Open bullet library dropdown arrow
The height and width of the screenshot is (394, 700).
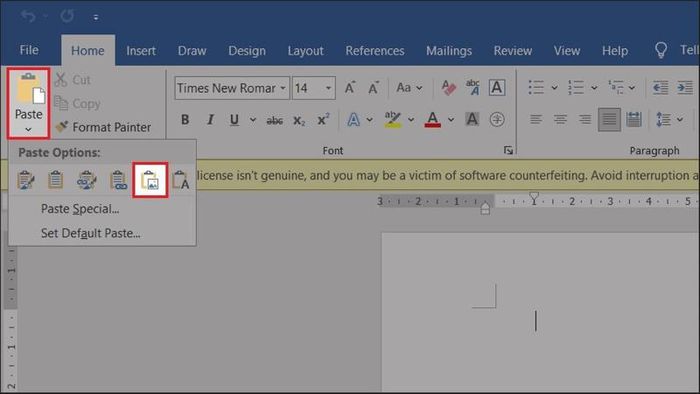click(x=554, y=88)
